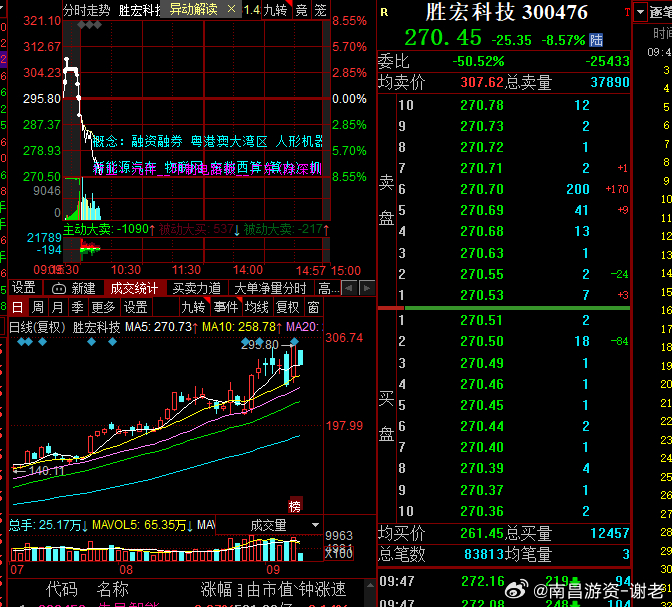Click 总笔数 value 83813
Screen dimensions: 672x607
[x=484, y=555]
